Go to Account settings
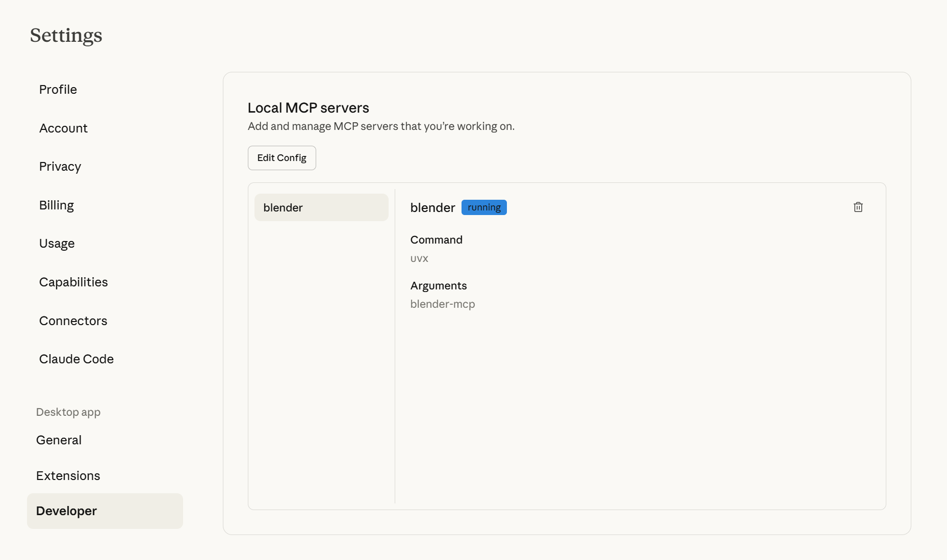The image size is (947, 560). [63, 128]
